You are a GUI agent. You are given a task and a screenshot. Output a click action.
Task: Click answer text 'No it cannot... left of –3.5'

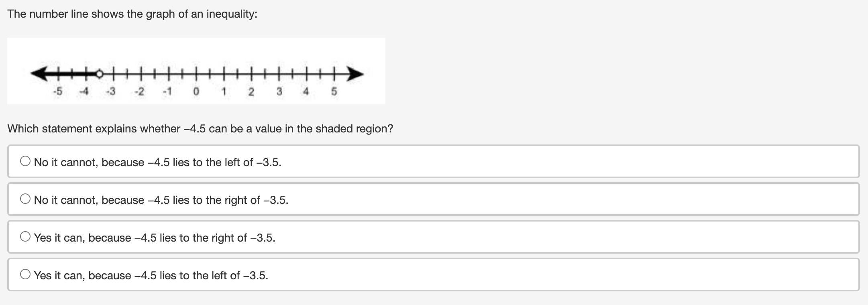(157, 162)
